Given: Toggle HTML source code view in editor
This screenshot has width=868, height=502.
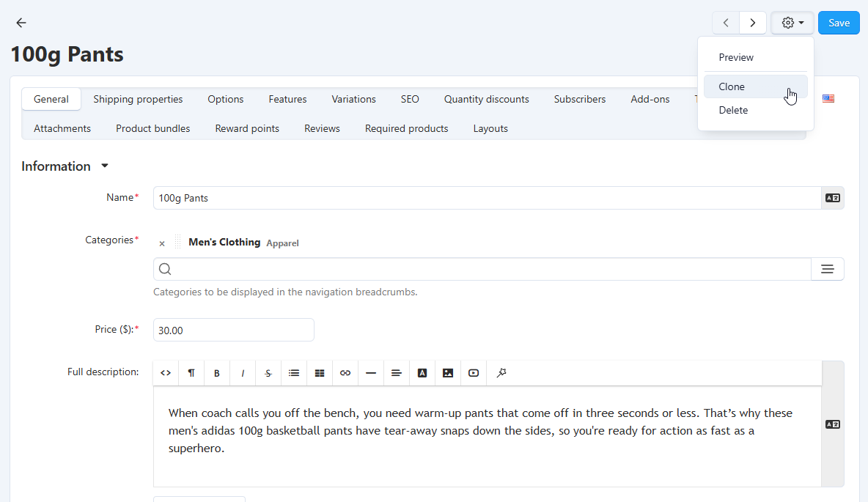Looking at the screenshot, I should click(x=166, y=373).
